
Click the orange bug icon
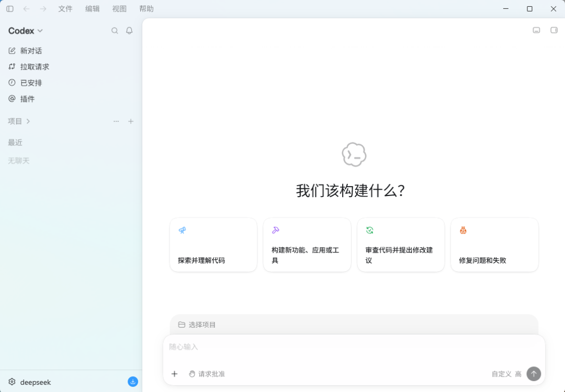click(x=464, y=230)
